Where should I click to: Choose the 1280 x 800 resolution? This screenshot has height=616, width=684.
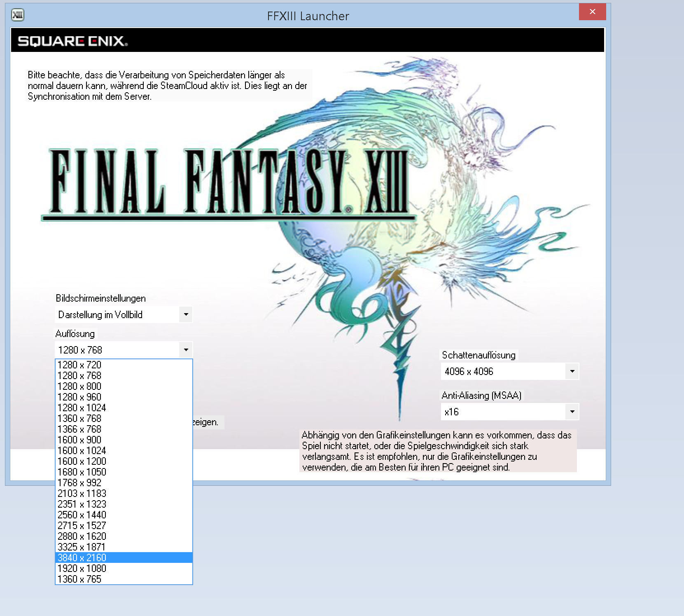[124, 386]
